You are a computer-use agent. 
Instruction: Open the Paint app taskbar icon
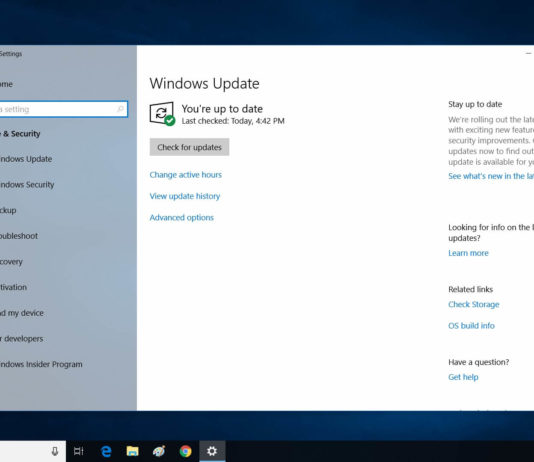point(159,451)
